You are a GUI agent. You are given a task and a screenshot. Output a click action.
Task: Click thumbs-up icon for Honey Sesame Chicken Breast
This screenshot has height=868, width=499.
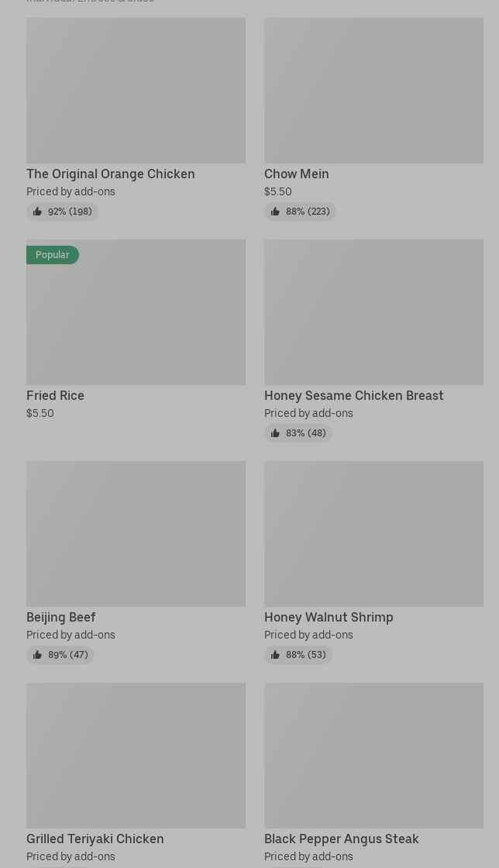click(275, 433)
